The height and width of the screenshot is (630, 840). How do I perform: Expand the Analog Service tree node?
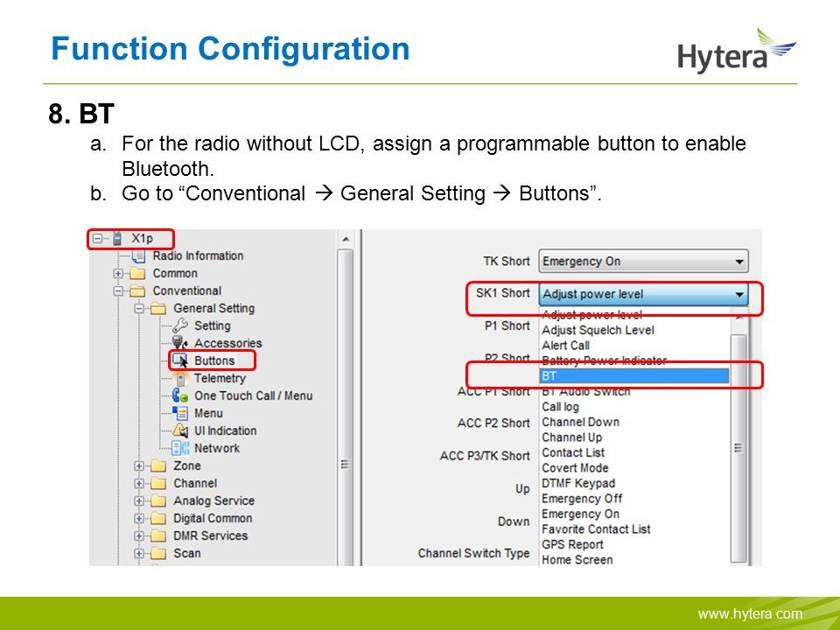pos(139,500)
